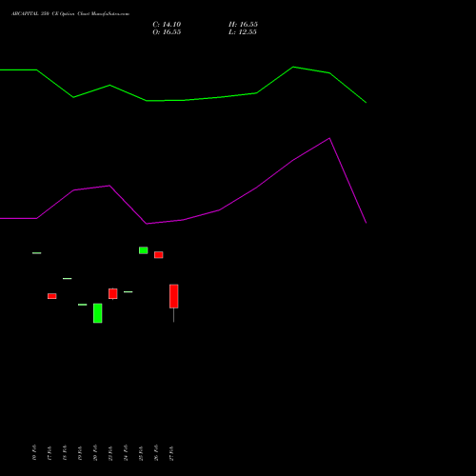Select the 25 Feb date label
This screenshot has width=476, height=476.
coord(141,452)
